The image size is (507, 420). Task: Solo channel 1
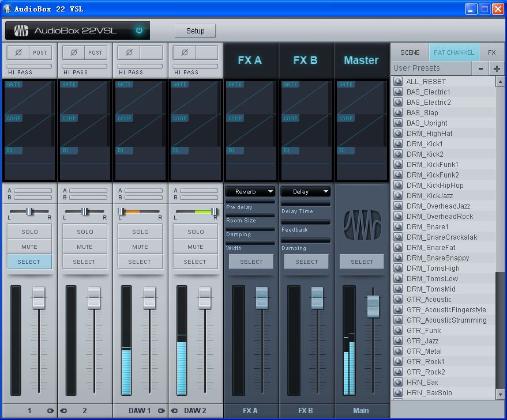[29, 232]
